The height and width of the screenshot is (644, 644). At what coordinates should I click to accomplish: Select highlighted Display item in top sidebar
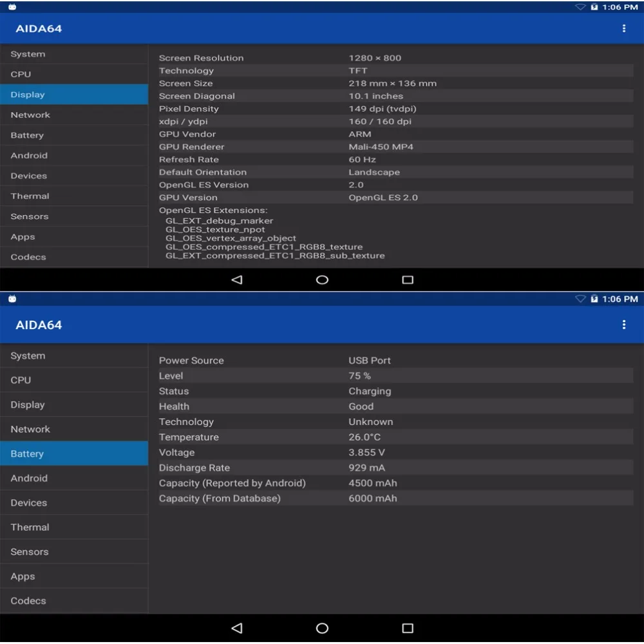tap(74, 95)
